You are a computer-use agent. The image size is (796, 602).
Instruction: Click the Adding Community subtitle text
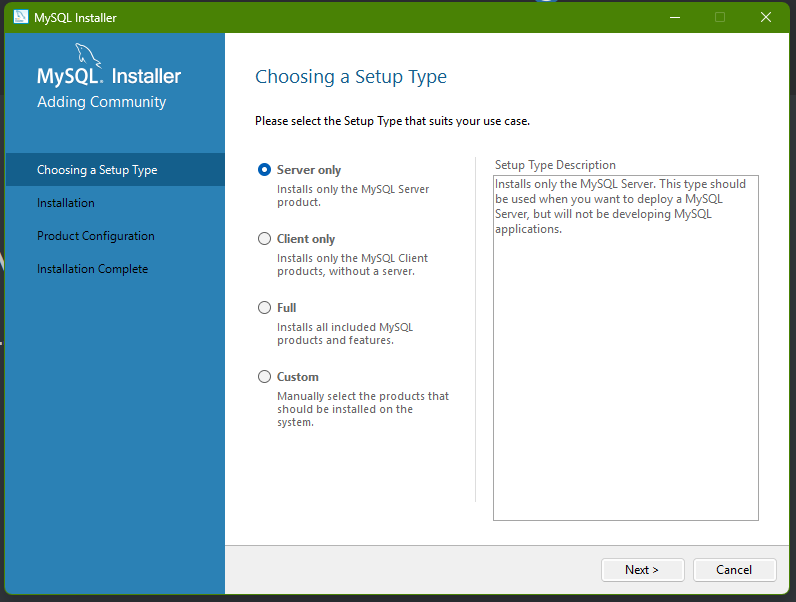(x=101, y=102)
